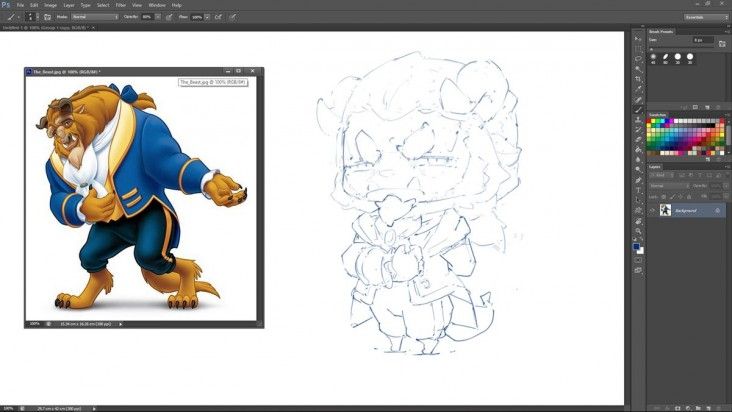Select the Eraser tool
The image size is (732, 412).
[x=638, y=139]
